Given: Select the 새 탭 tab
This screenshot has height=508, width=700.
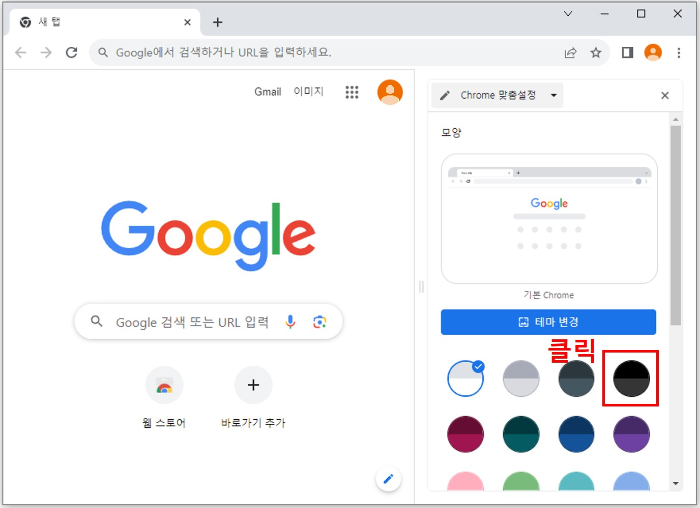Looking at the screenshot, I should [104, 22].
